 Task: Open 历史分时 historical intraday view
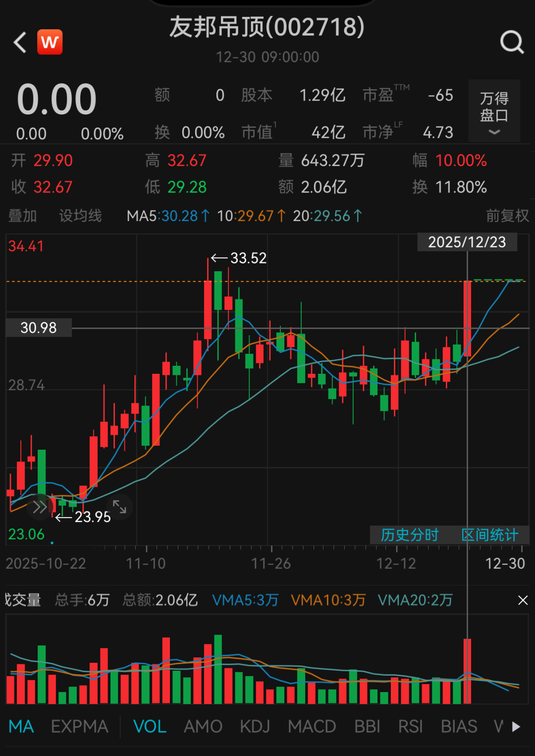pos(409,535)
